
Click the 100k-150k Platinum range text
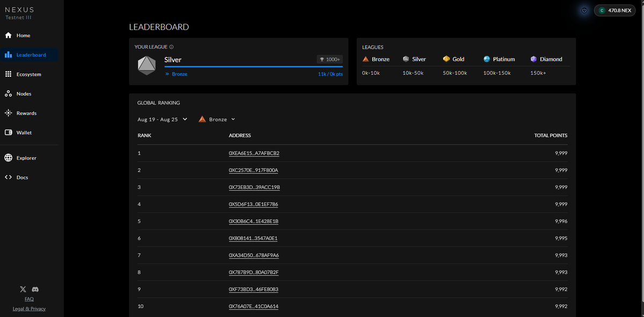pyautogui.click(x=497, y=73)
